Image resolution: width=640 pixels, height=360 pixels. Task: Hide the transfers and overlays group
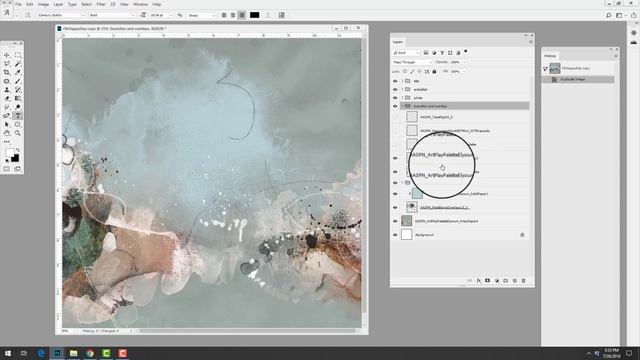click(395, 106)
